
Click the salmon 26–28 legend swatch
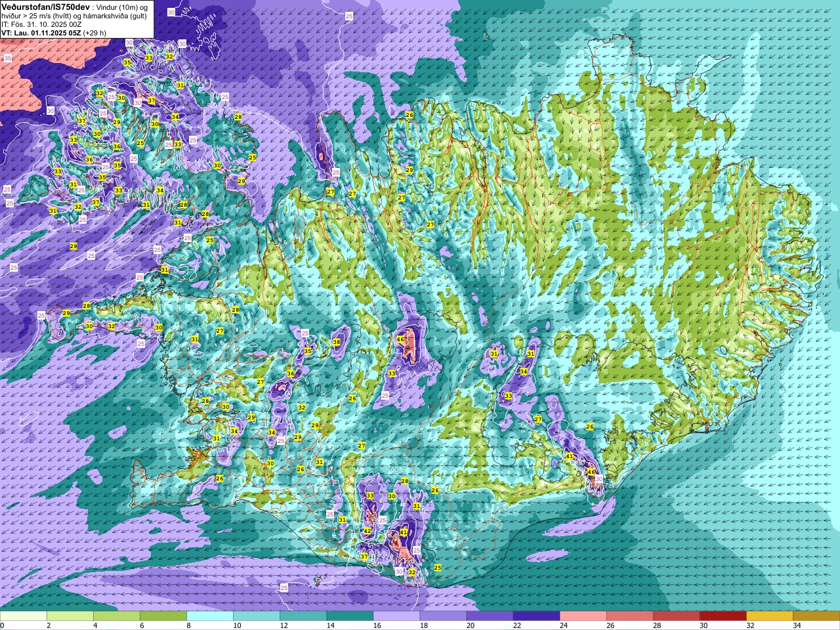pos(629,616)
